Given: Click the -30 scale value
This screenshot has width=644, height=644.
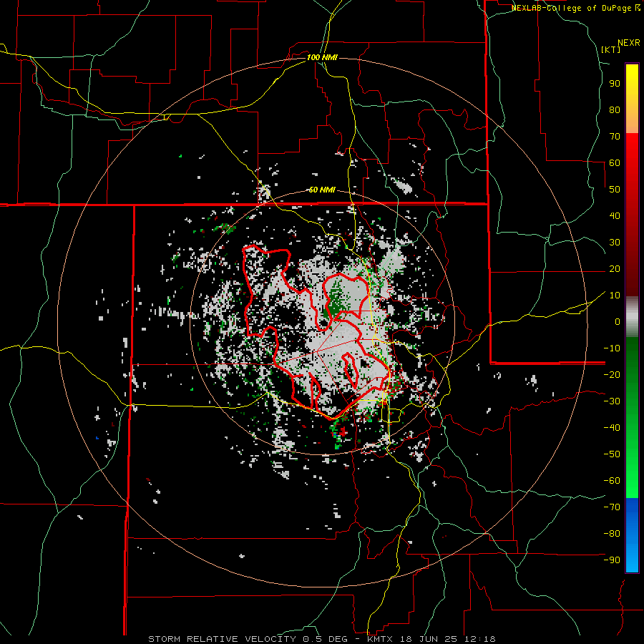Looking at the screenshot, I should (612, 401).
